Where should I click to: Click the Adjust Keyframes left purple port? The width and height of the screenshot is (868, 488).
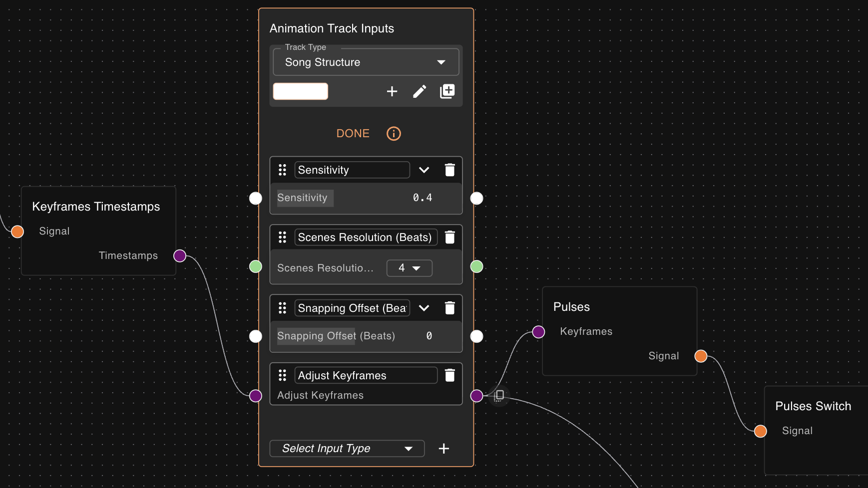[256, 396]
